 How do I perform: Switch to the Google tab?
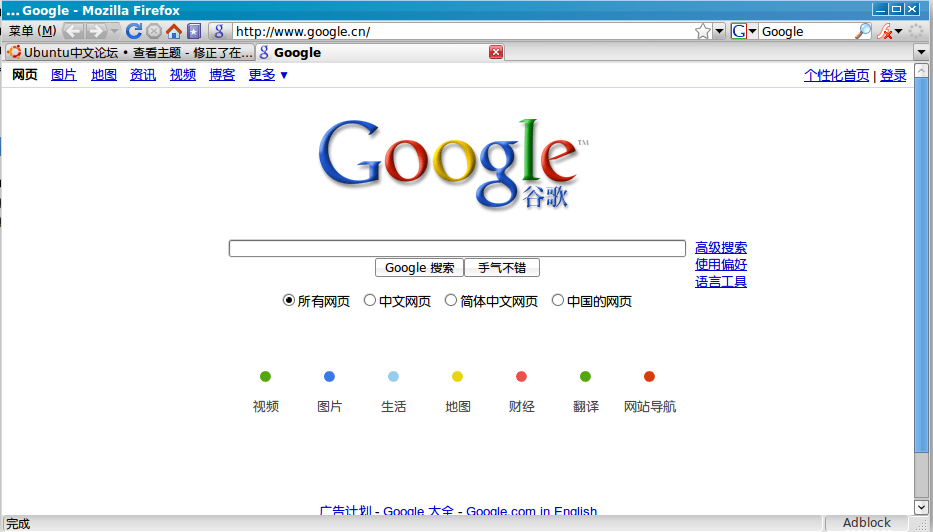click(x=381, y=52)
